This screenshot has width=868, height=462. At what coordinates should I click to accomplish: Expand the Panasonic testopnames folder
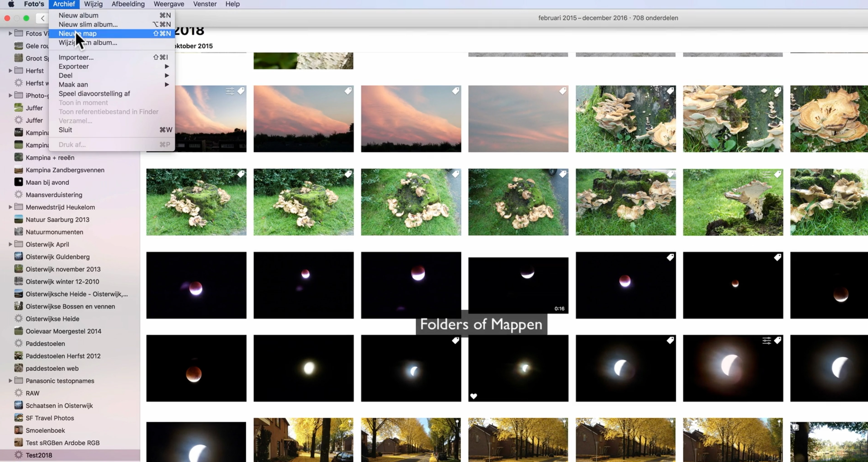point(10,381)
